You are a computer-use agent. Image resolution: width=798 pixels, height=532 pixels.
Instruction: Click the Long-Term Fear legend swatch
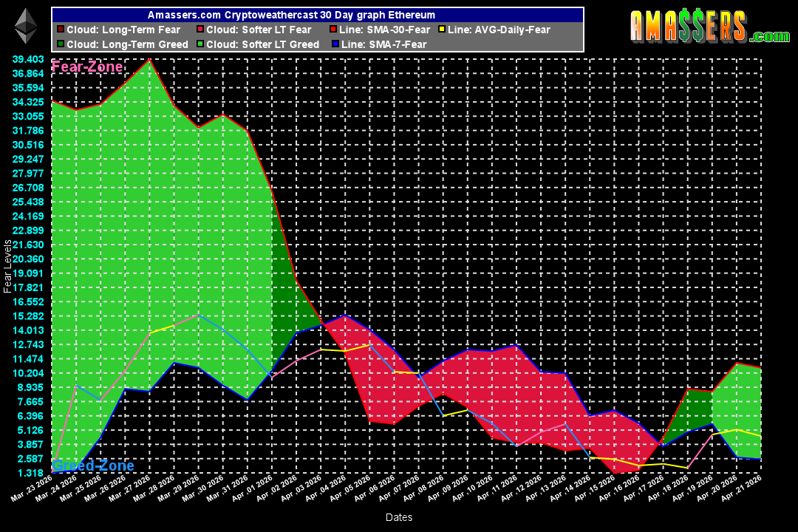[x=60, y=30]
